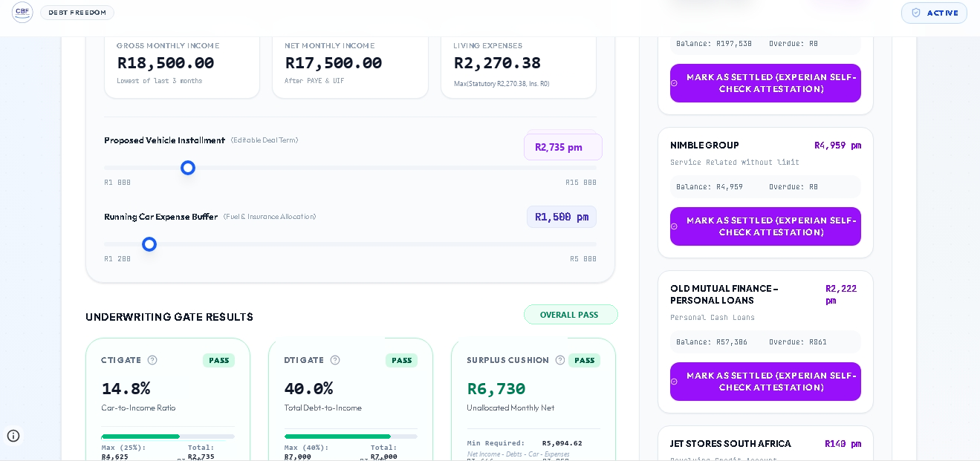Screen dimensions: 980x461
Task: Select the Living Expenses R2,270.38 value
Action: [x=497, y=63]
